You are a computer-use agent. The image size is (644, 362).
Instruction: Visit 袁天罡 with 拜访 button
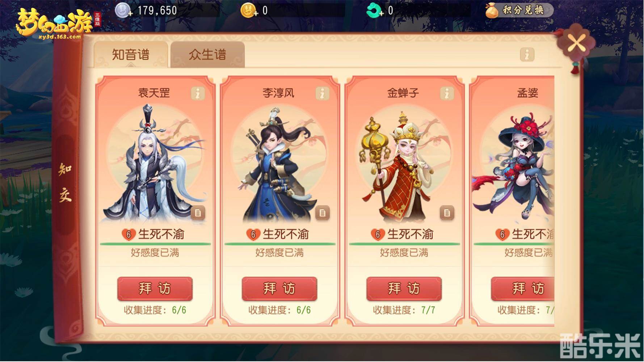click(x=155, y=289)
